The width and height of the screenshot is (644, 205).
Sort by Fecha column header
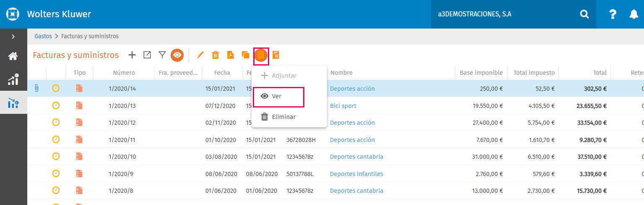pos(222,73)
